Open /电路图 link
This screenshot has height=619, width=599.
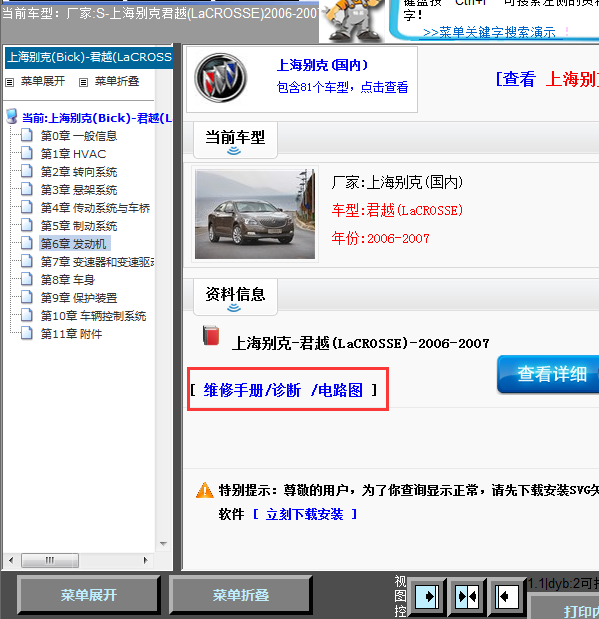point(337,390)
